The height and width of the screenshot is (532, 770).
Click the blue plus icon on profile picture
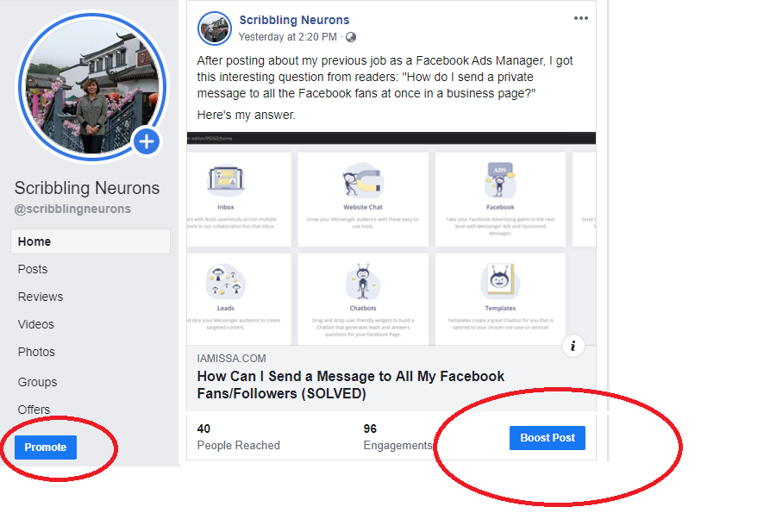pyautogui.click(x=147, y=141)
